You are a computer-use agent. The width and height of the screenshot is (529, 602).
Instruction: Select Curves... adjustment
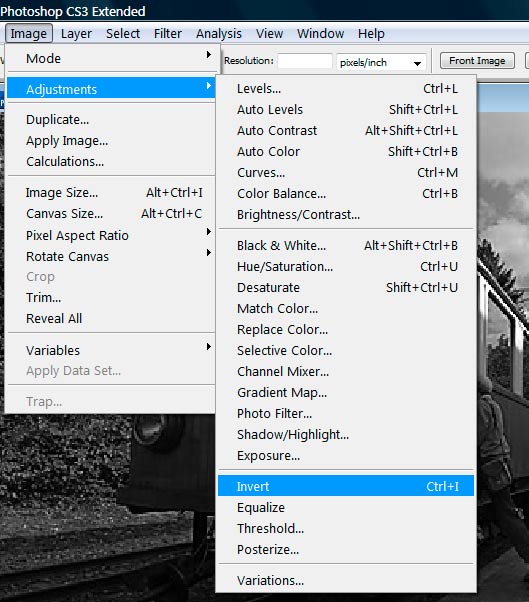tap(346, 173)
